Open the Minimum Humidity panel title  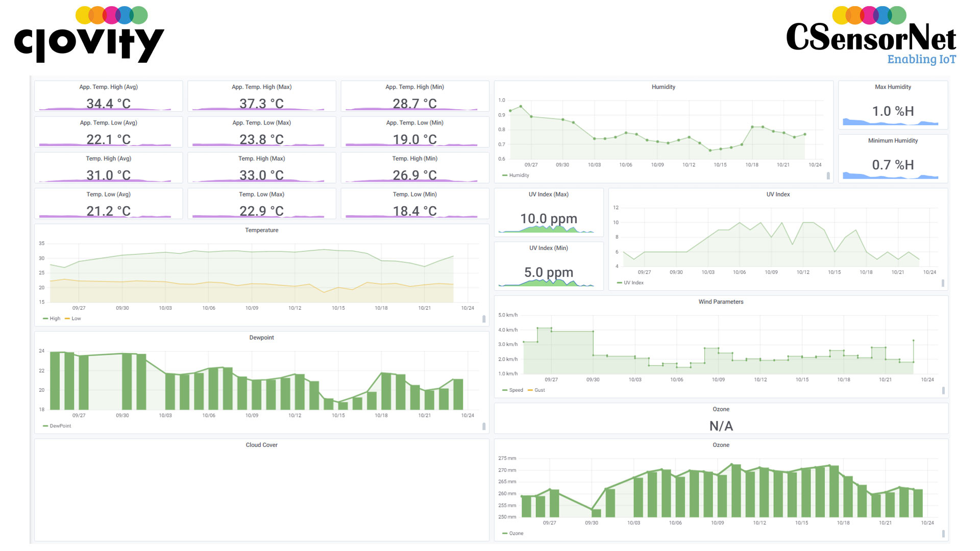pyautogui.click(x=893, y=141)
